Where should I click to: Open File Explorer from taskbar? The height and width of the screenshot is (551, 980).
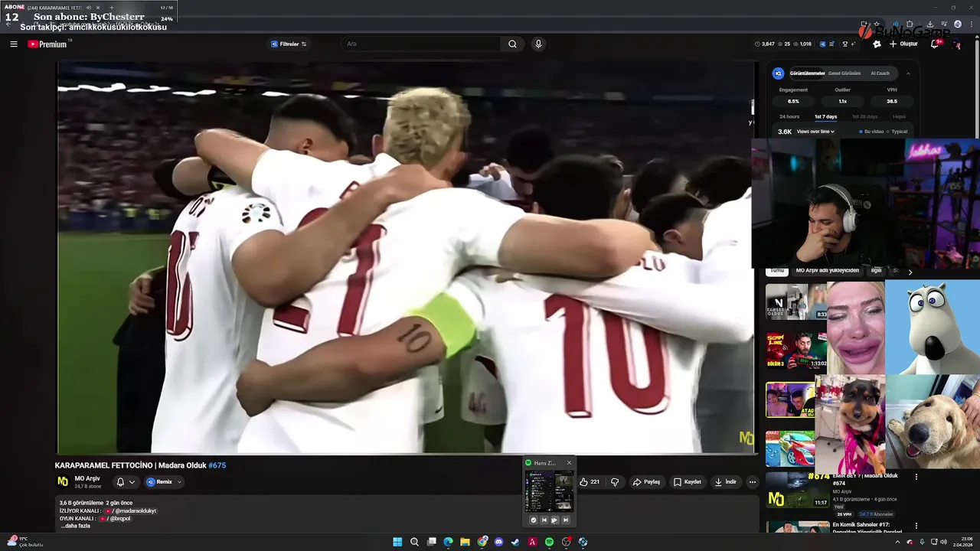[465, 542]
